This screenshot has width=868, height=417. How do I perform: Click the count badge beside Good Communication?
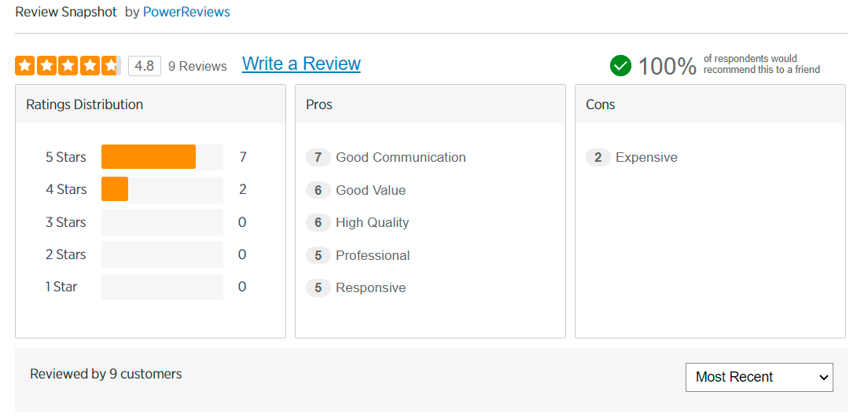click(x=318, y=157)
